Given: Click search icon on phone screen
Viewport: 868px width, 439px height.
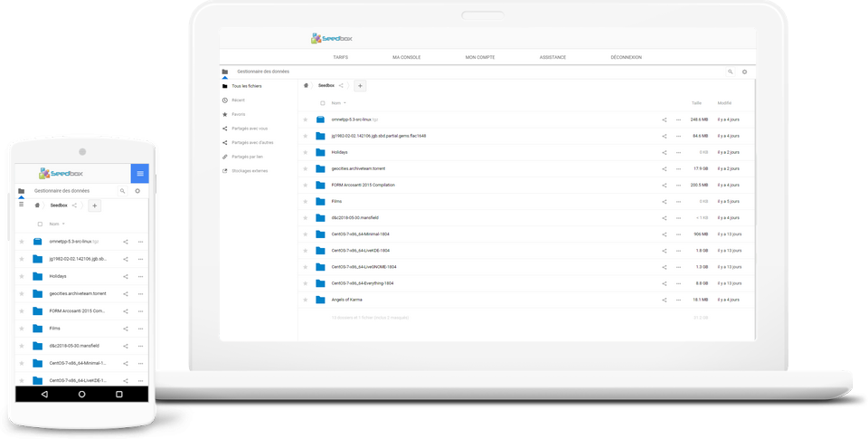Looking at the screenshot, I should point(122,191).
